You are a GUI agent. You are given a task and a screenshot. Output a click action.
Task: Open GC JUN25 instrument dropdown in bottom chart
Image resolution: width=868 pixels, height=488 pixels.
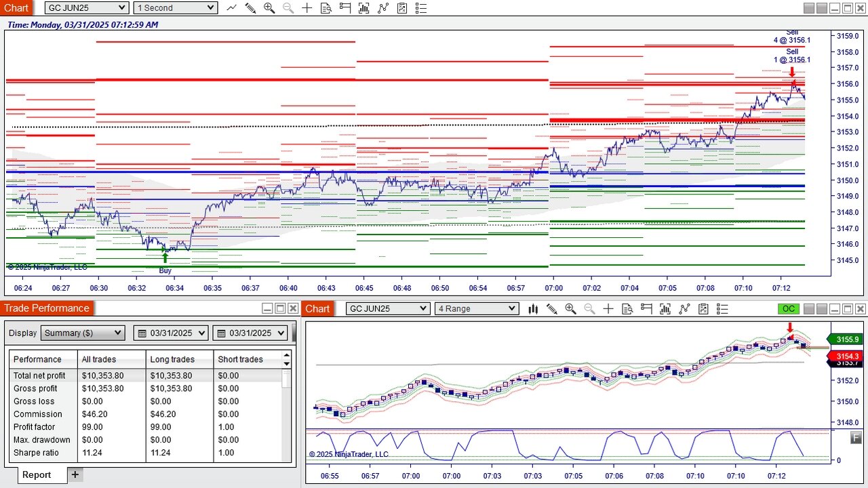coord(388,309)
